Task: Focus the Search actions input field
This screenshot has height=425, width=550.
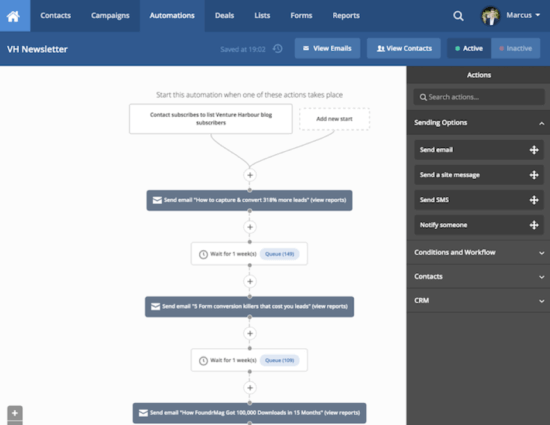Action: (479, 97)
